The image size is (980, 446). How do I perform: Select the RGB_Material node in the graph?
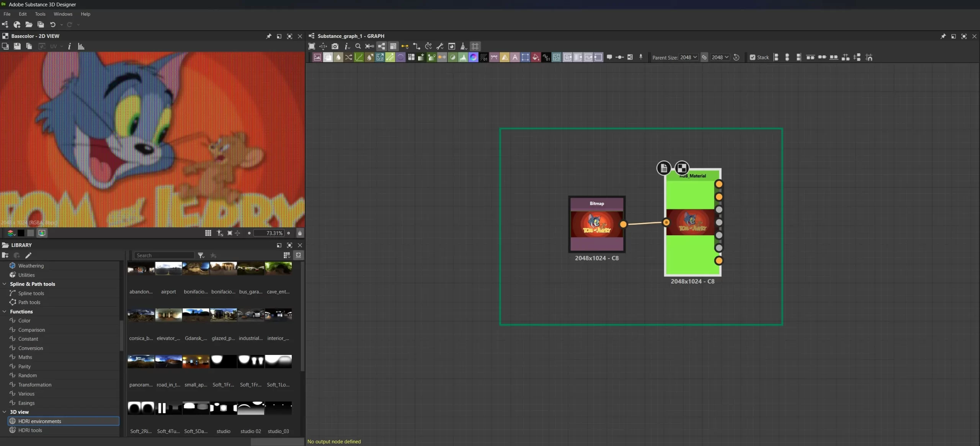693,222
